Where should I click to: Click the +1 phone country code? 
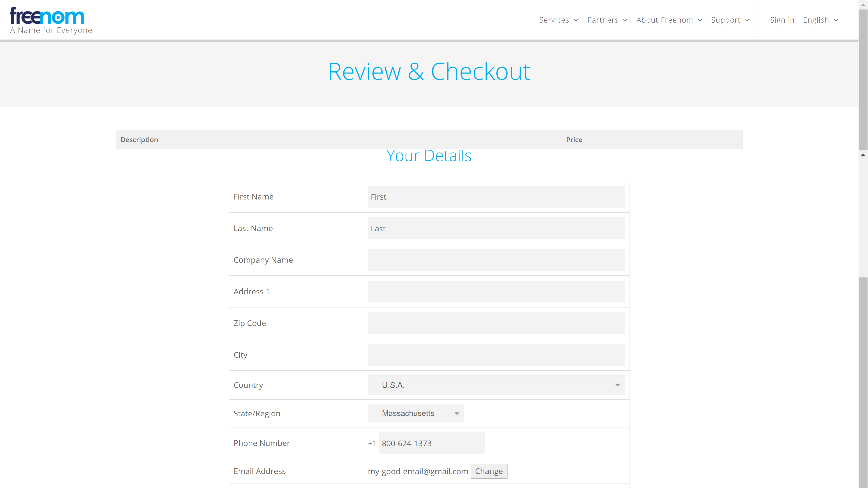coord(372,443)
